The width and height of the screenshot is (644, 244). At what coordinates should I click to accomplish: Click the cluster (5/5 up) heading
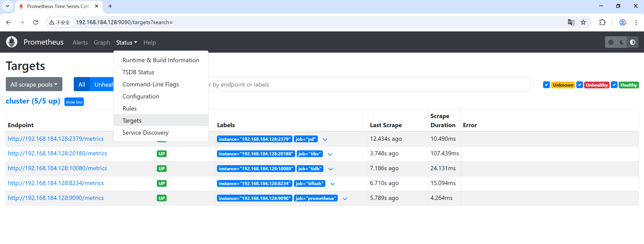tap(33, 101)
